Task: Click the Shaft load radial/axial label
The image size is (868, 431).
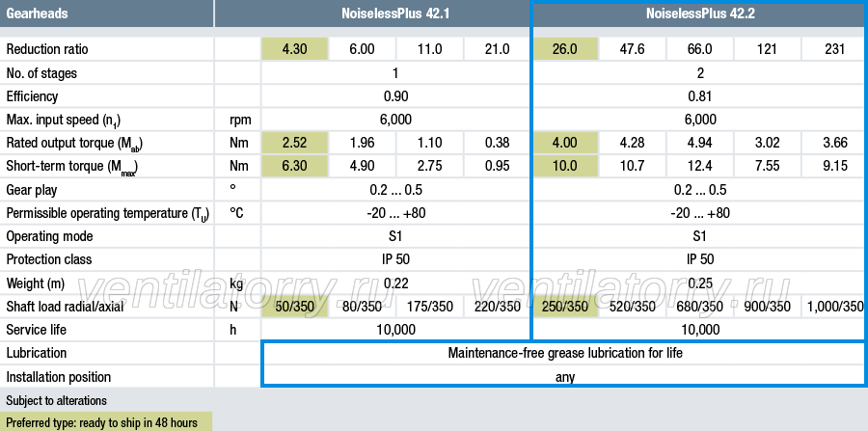Action: click(x=65, y=307)
